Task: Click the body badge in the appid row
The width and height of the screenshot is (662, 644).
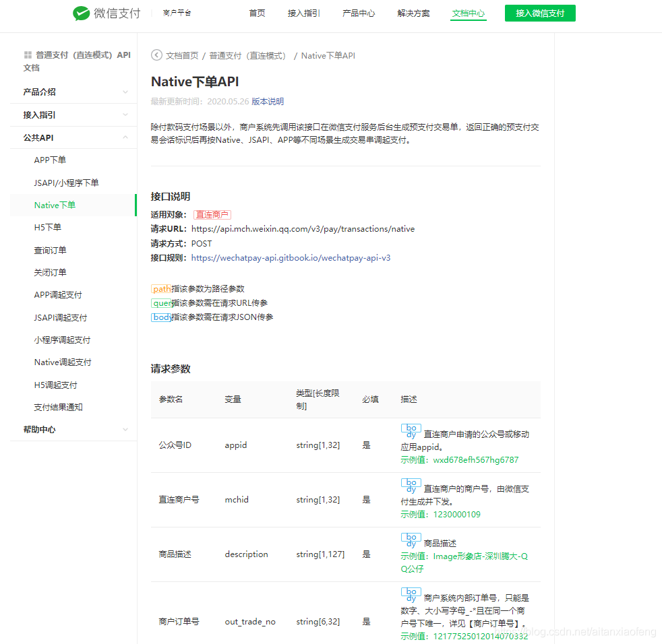Action: [411, 430]
